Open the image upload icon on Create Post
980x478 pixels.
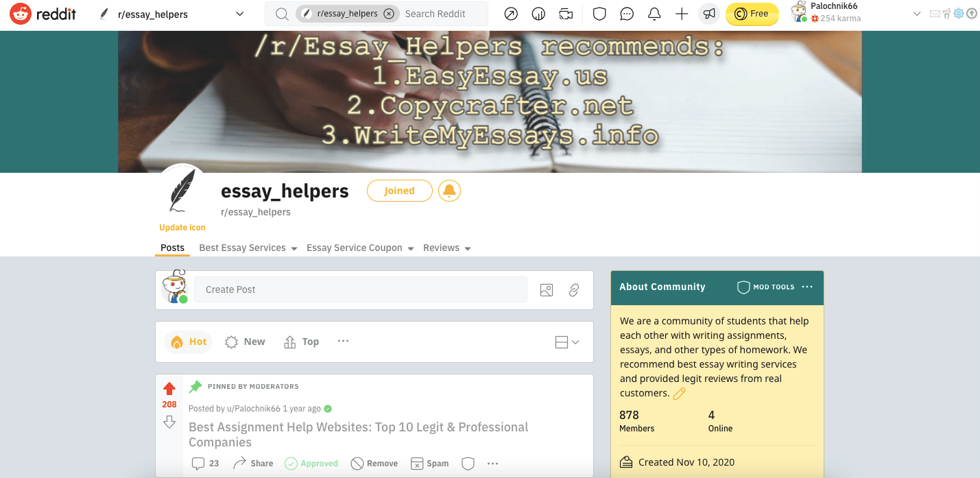coord(547,290)
